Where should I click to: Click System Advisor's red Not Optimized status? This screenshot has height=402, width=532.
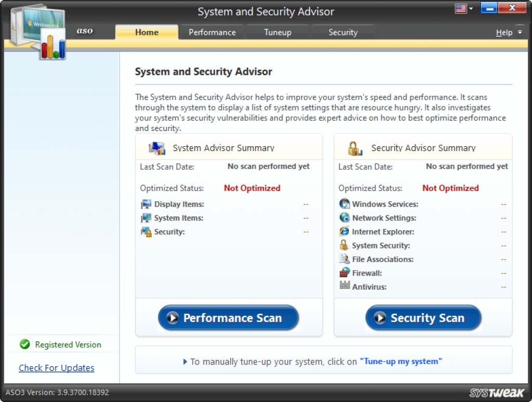point(252,188)
